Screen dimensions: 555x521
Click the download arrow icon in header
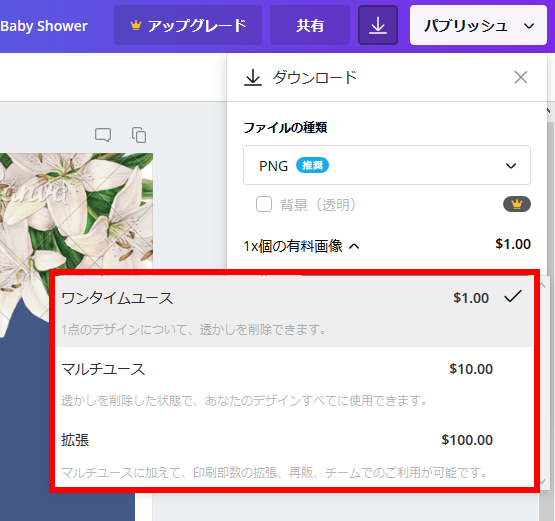[378, 25]
